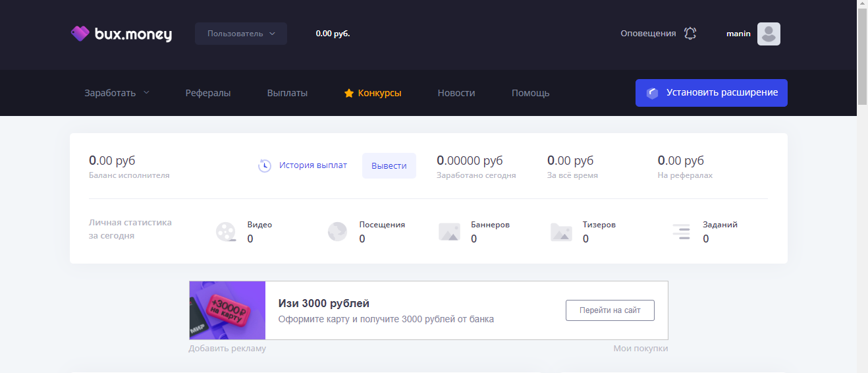This screenshot has height=373, width=868.
Task: Click the Посещения globe icon
Action: 337,232
